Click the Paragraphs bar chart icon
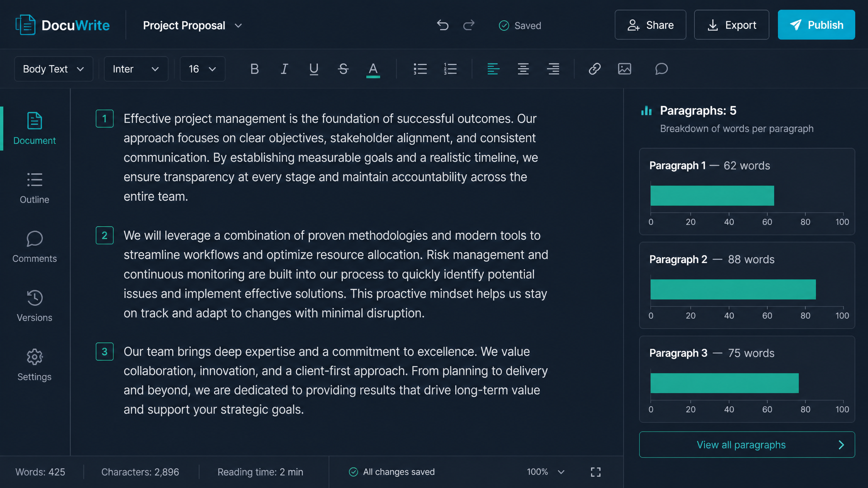This screenshot has width=868, height=488. point(646,111)
